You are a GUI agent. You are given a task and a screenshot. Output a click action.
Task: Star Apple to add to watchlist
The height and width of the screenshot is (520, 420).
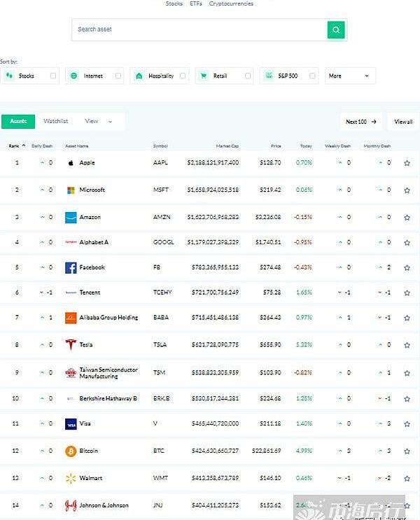click(407, 163)
